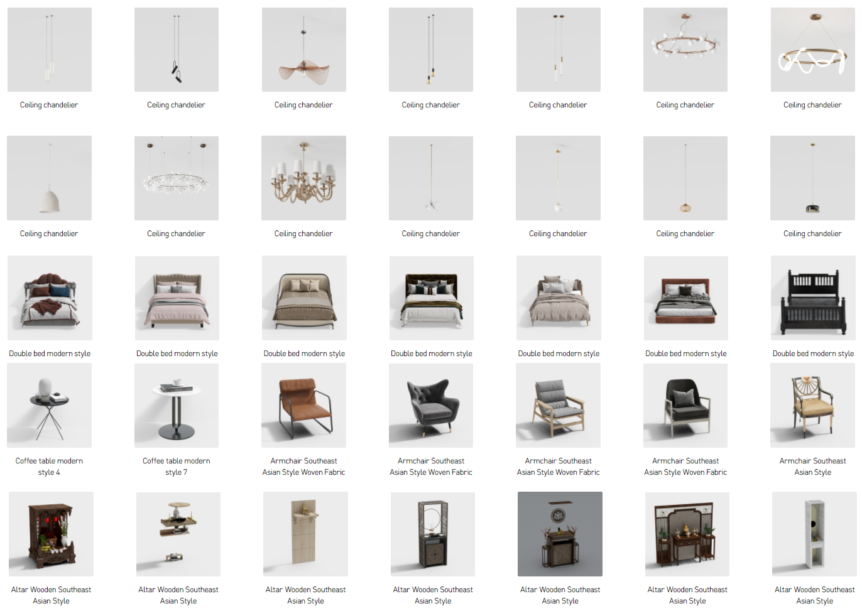Select the classic candelabra chandelier with lampshades
This screenshot has height=616, width=862.
coord(303,178)
